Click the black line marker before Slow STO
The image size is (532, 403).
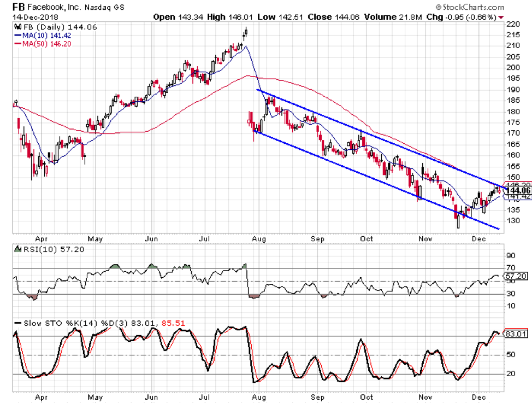pos(18,323)
